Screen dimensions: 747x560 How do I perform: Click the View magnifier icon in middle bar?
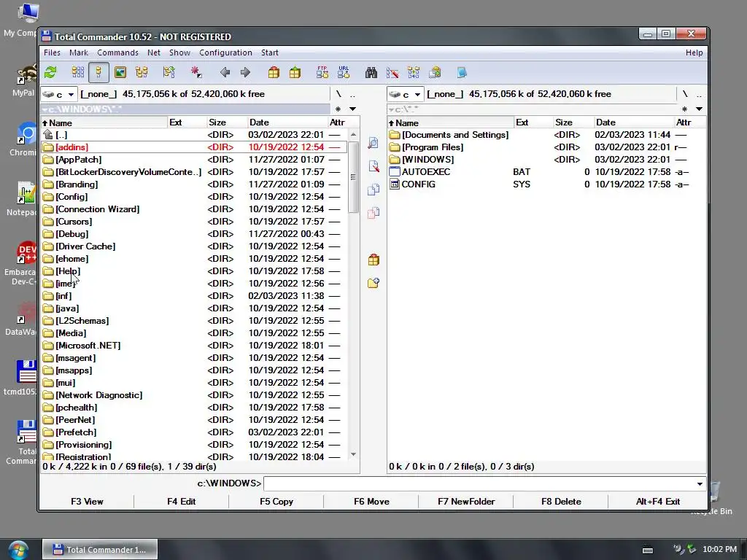point(373,143)
